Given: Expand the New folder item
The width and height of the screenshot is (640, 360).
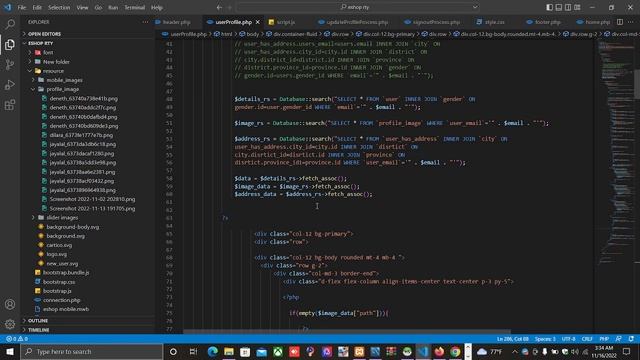Looking at the screenshot, I should click(56, 62).
